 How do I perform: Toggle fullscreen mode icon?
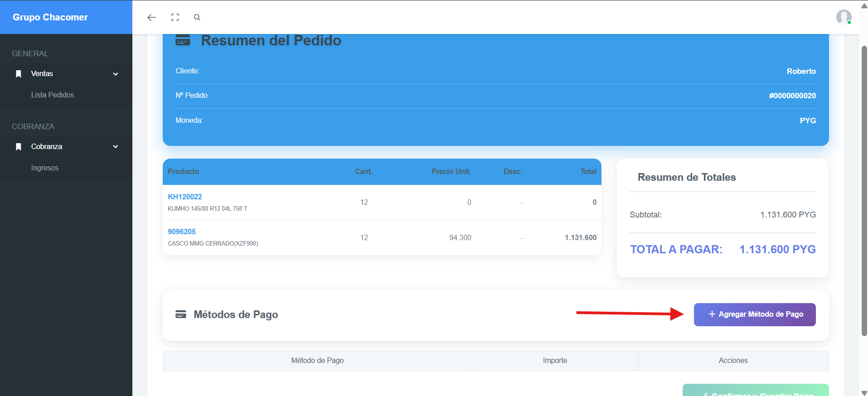click(x=175, y=17)
